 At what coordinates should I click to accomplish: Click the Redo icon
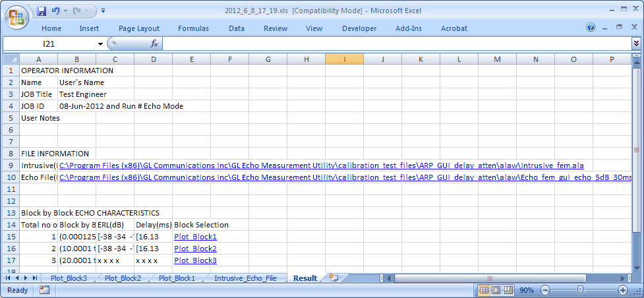pyautogui.click(x=76, y=11)
